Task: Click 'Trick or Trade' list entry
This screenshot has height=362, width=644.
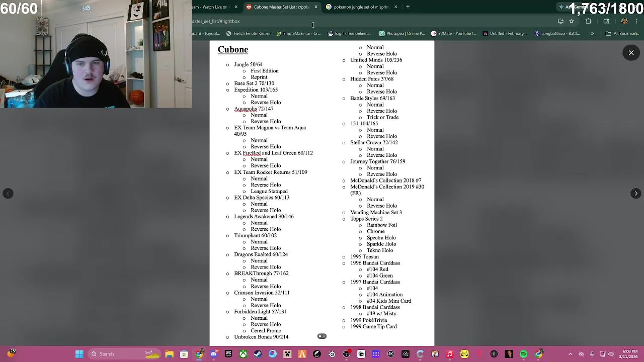Action: [x=382, y=117]
